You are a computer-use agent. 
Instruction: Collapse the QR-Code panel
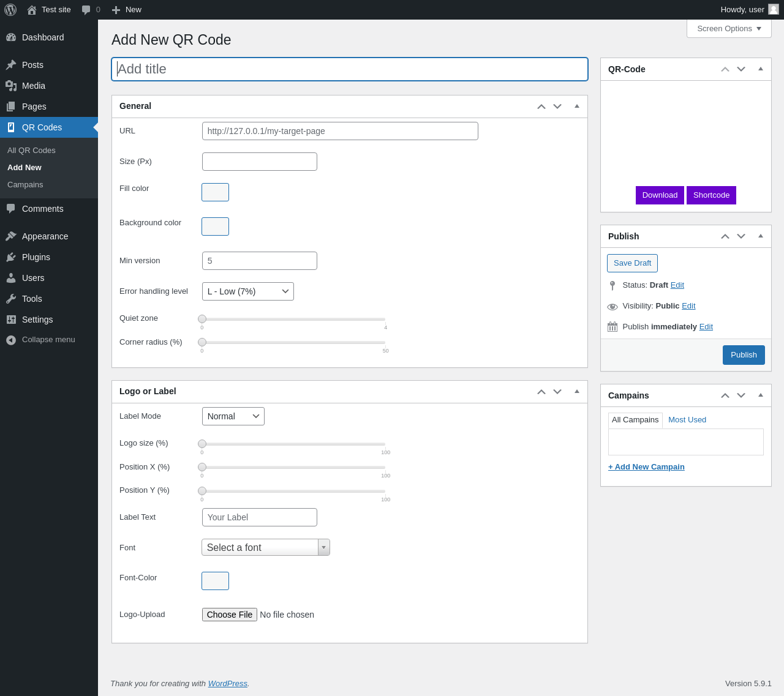(x=761, y=69)
